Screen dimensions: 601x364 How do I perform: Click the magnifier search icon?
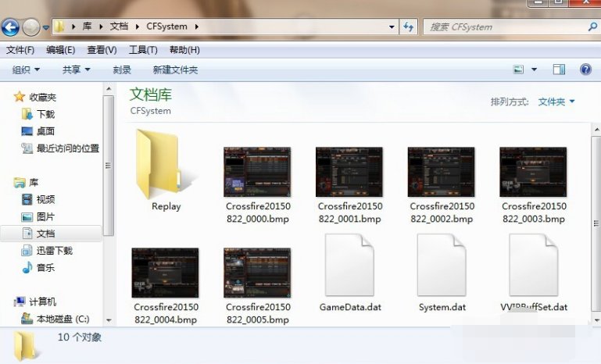(592, 27)
